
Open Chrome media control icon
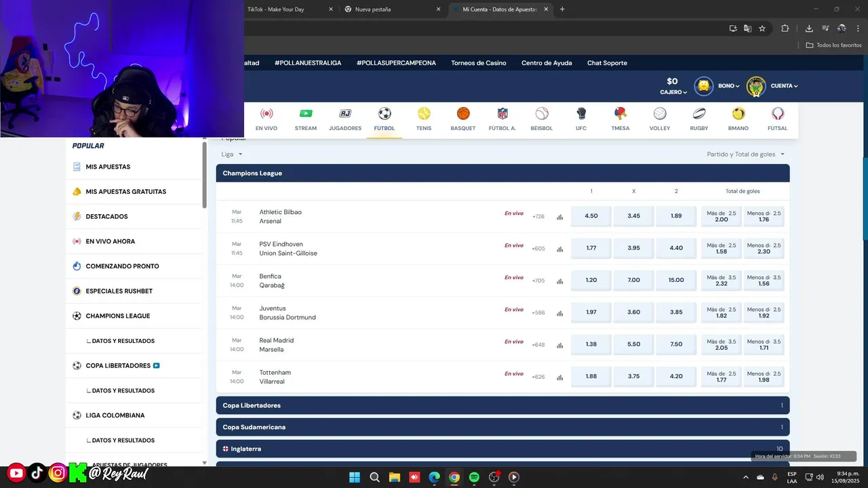click(825, 28)
